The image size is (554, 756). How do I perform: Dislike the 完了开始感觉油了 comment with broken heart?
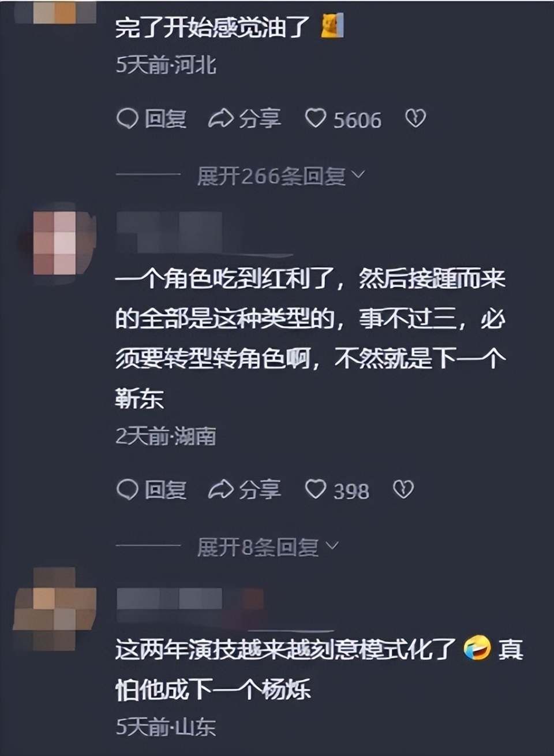pos(415,119)
